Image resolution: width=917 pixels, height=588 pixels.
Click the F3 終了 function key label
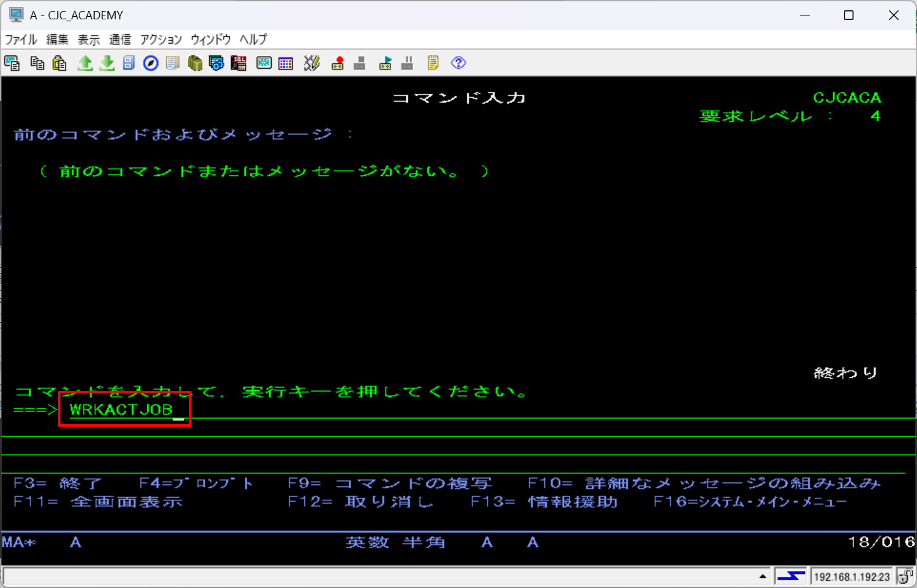point(57,484)
